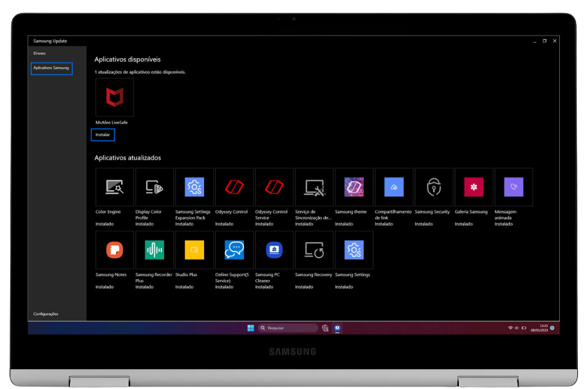Screen dimensions: 588x389
Task: Select the Serviço de Sincronização icon
Action: [x=314, y=187]
